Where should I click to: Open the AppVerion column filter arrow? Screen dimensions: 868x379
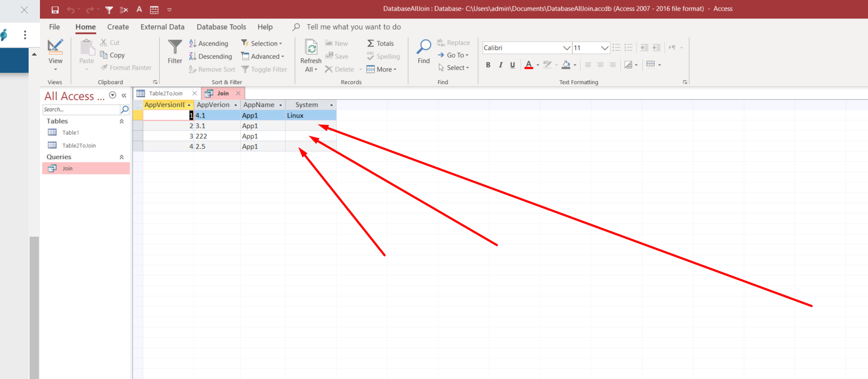236,105
